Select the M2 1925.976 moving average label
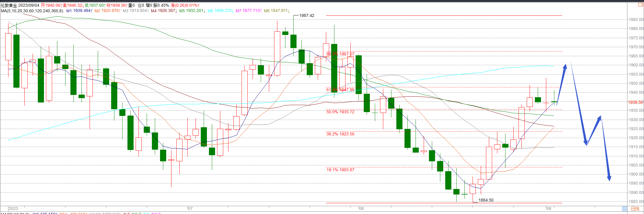The height and width of the screenshot is (214, 644). tap(108, 11)
